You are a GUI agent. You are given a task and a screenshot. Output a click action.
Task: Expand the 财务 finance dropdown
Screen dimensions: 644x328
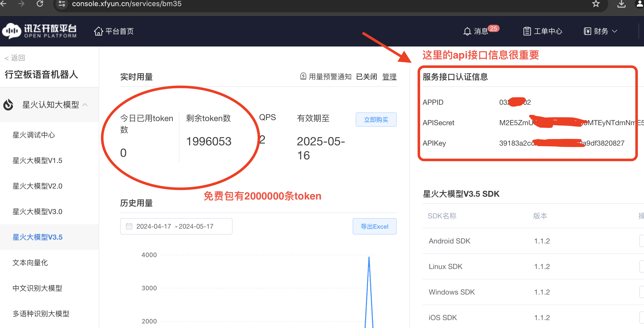[600, 31]
